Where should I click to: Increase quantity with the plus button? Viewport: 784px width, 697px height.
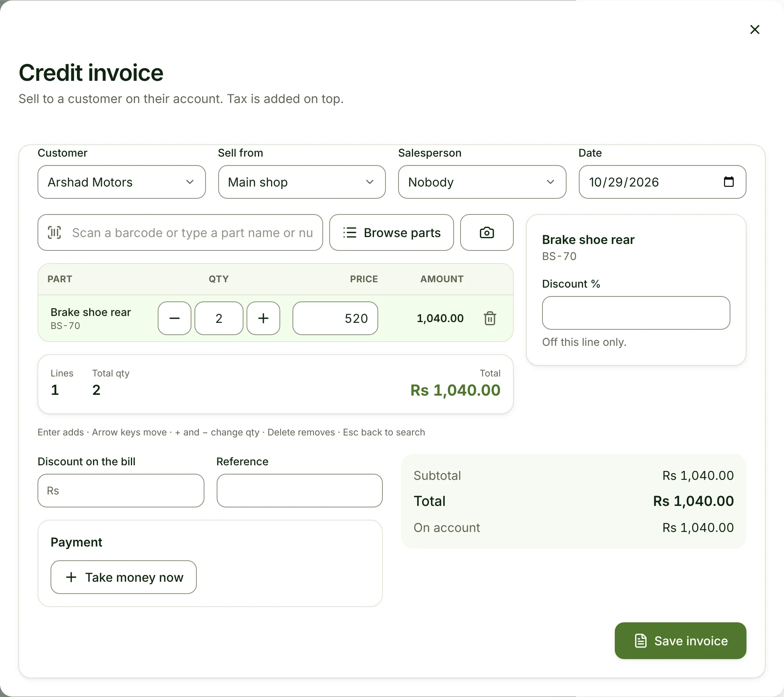263,318
